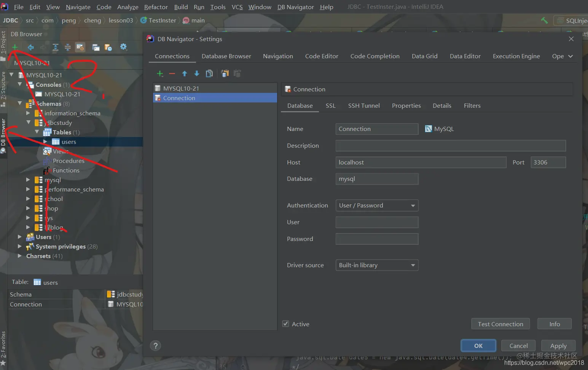Select MYSQL10-21 in the settings connection list
The height and width of the screenshot is (370, 588).
click(215, 88)
